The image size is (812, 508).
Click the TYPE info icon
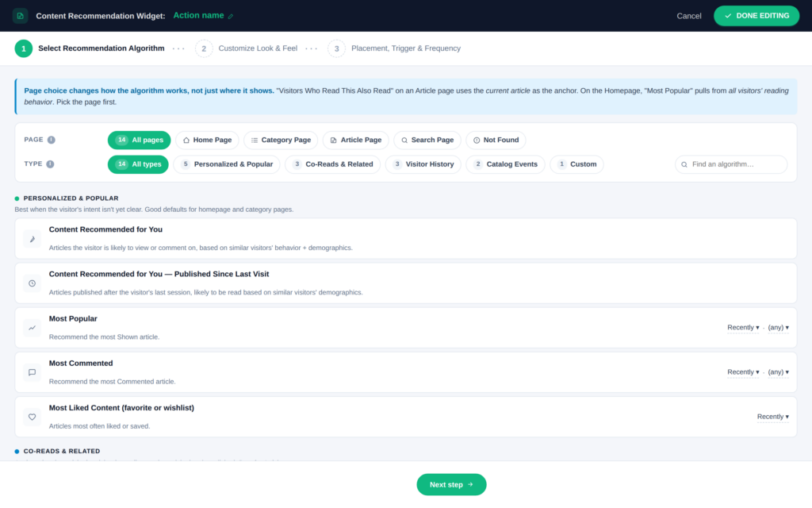tap(50, 164)
